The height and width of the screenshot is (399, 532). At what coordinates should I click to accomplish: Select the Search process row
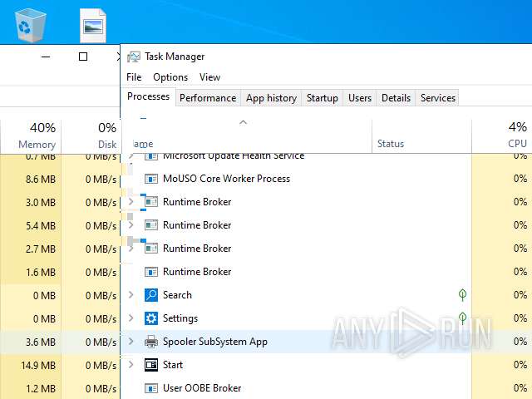(327, 295)
